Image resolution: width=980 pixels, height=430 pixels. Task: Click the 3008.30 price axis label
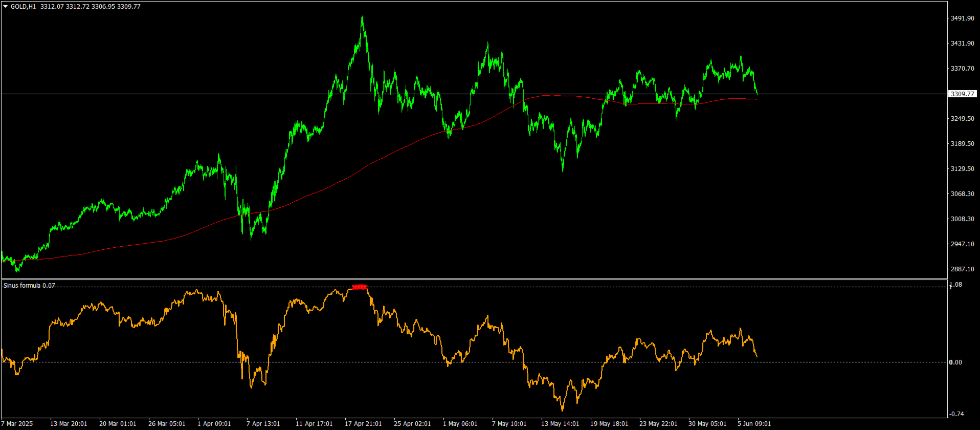(x=962, y=219)
